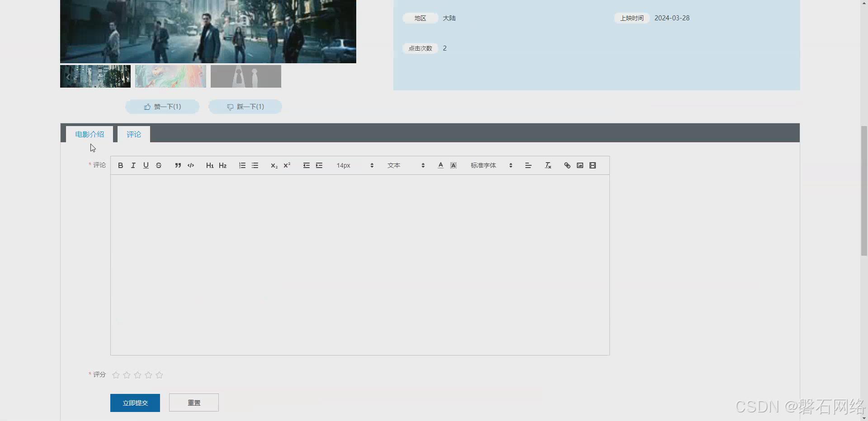Viewport: 868px width, 421px height.
Task: Click the release date 2024-03-28
Action: (x=672, y=18)
